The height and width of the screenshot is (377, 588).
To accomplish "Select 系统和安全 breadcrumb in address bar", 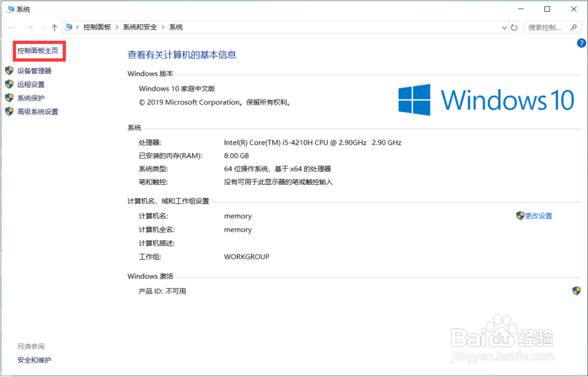I will tap(140, 27).
